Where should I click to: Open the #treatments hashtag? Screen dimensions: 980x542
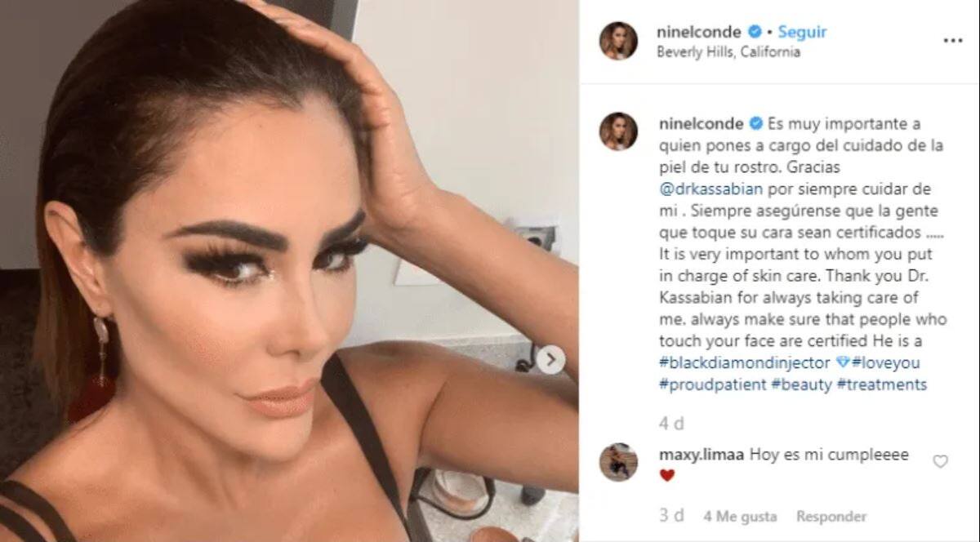(x=882, y=384)
